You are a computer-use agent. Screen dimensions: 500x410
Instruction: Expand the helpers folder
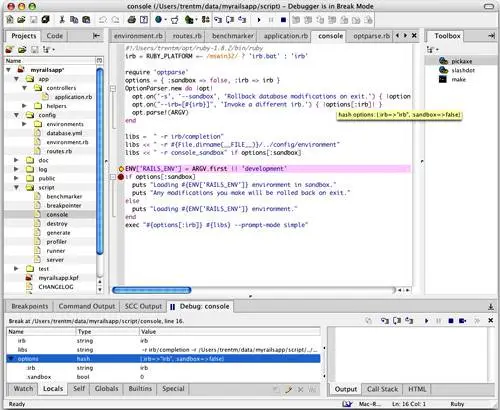point(24,106)
